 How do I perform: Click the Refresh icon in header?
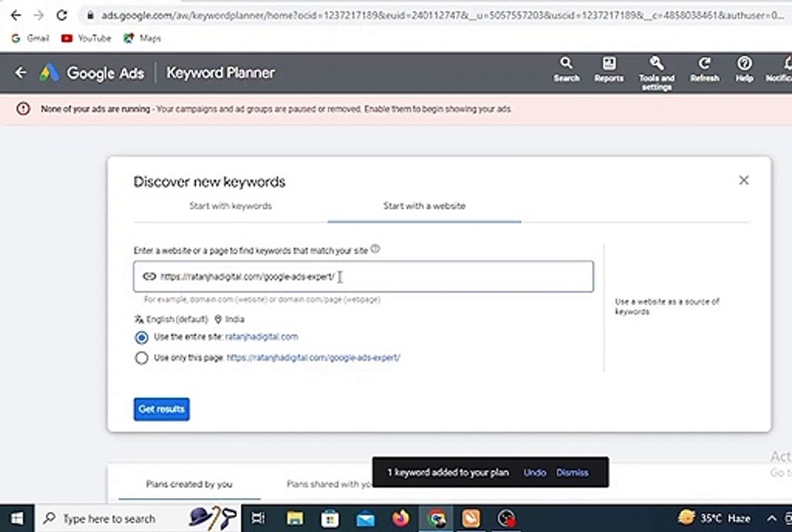tap(704, 69)
